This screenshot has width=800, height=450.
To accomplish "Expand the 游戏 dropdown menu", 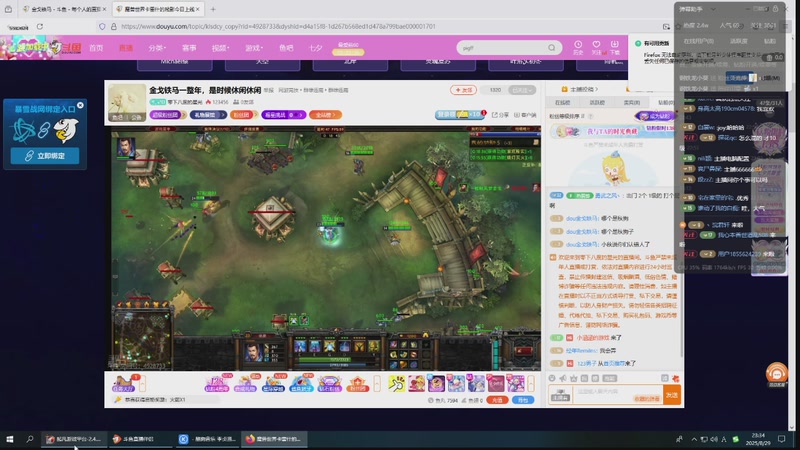I will tap(254, 48).
